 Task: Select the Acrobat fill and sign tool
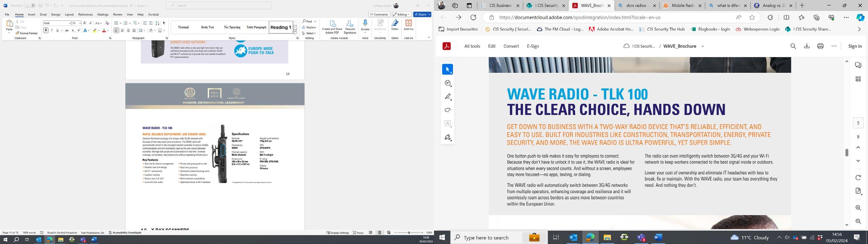pos(447,137)
